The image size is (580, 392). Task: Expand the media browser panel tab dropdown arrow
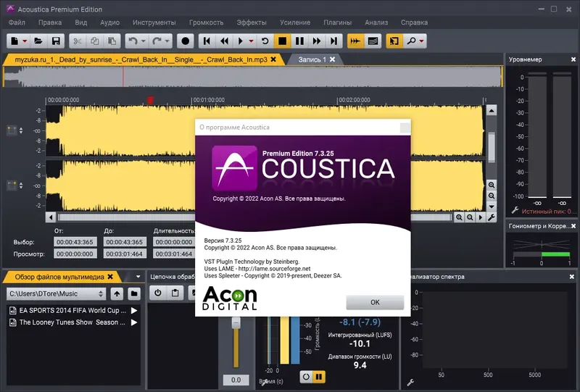click(138, 277)
